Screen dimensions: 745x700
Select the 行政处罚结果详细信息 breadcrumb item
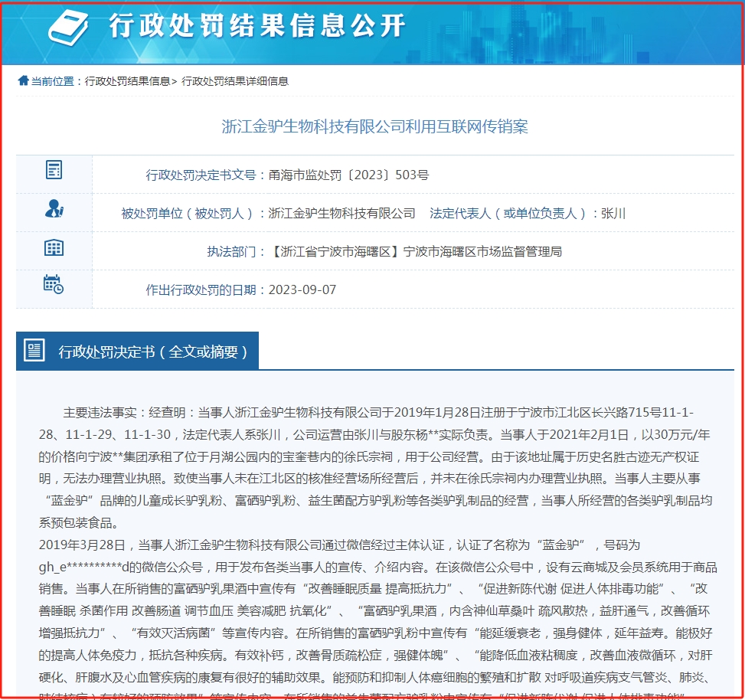(x=235, y=81)
